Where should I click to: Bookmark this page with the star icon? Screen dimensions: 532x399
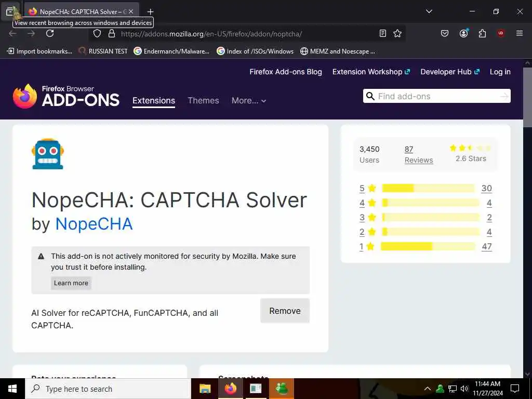point(397,33)
